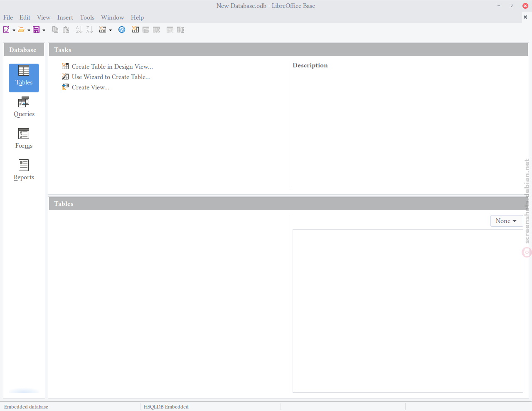Switch to the Reports section
The image size is (532, 411).
(24, 171)
